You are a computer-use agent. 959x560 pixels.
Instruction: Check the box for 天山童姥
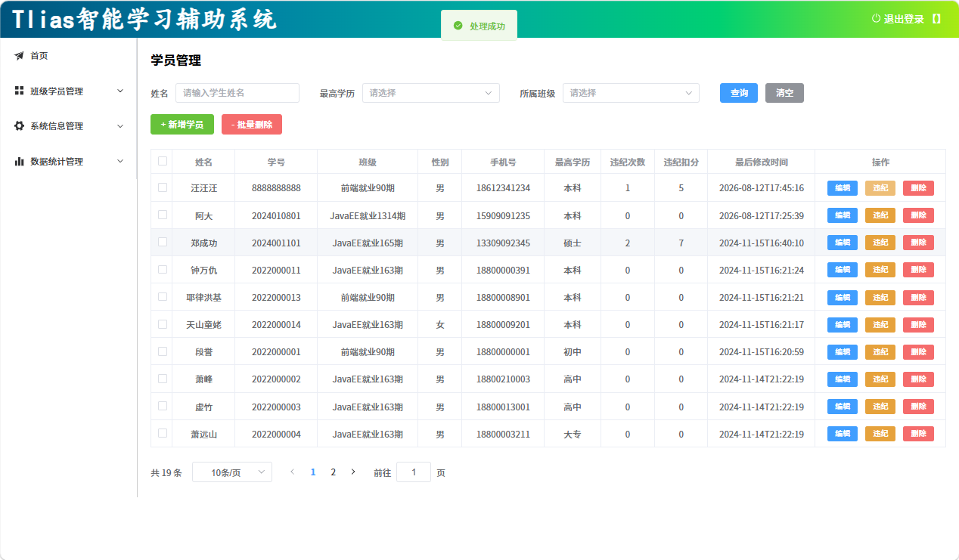coord(163,323)
